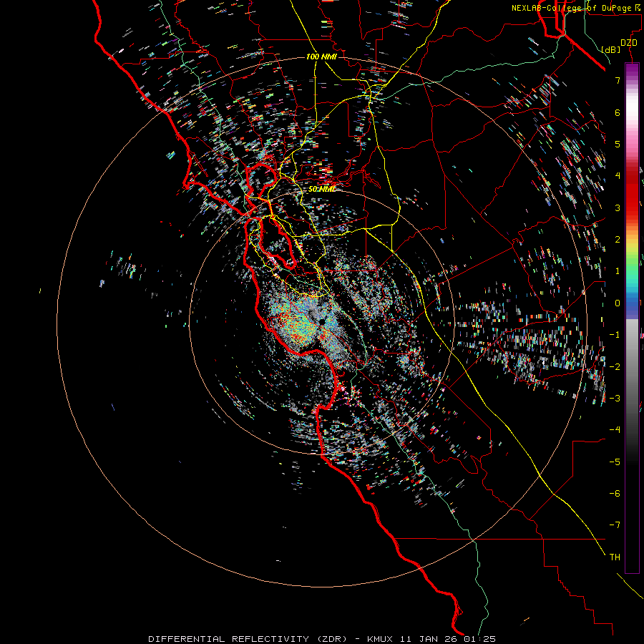Click the "DZD" legend title
This screenshot has width=644, height=644.
[x=628, y=43]
